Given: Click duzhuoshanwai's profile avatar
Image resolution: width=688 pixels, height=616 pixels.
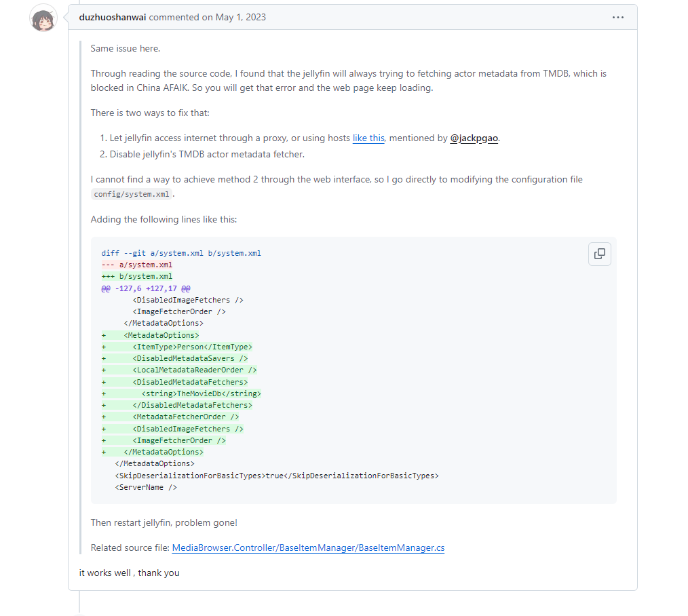Looking at the screenshot, I should pyautogui.click(x=43, y=20).
